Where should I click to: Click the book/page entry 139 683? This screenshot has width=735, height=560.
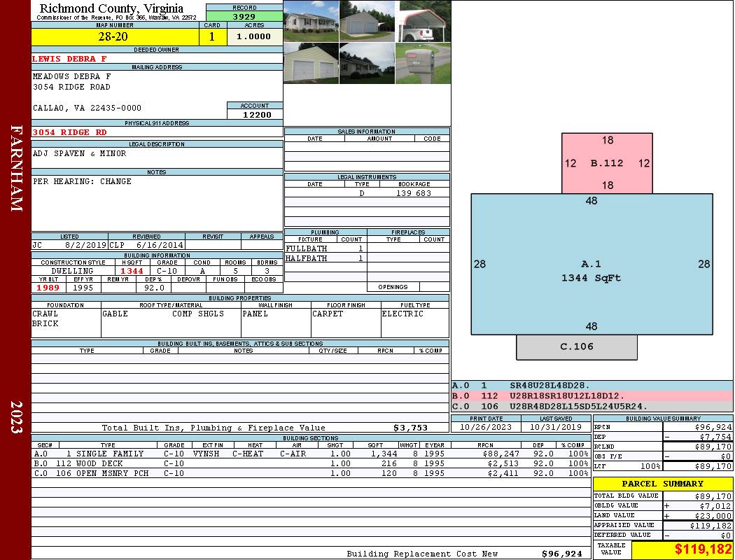click(x=414, y=193)
